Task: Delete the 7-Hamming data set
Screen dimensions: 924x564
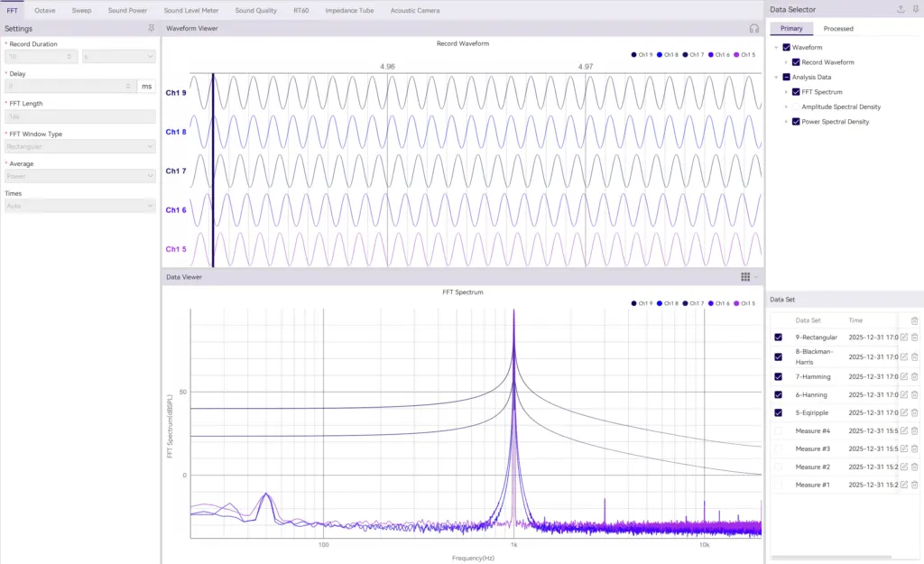Action: [x=915, y=376]
